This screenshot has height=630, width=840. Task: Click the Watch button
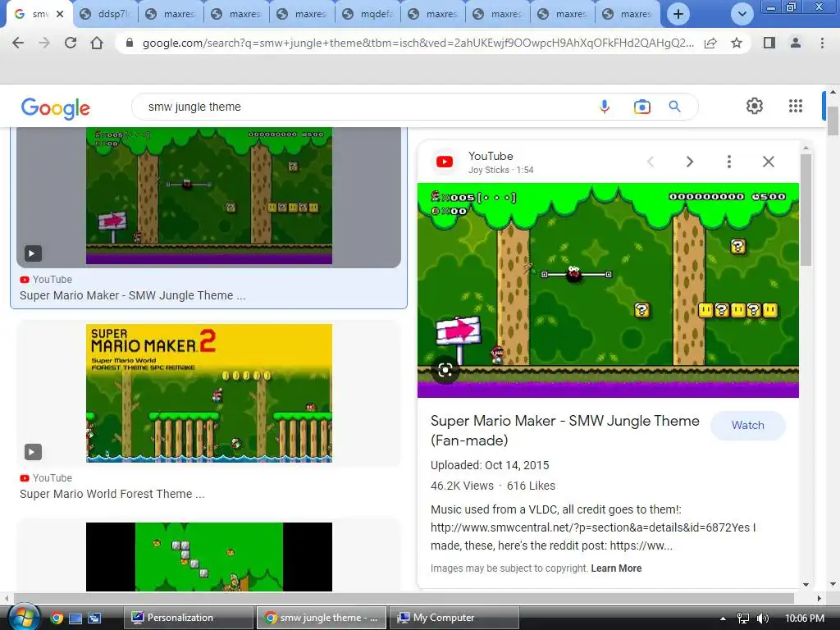(x=748, y=426)
